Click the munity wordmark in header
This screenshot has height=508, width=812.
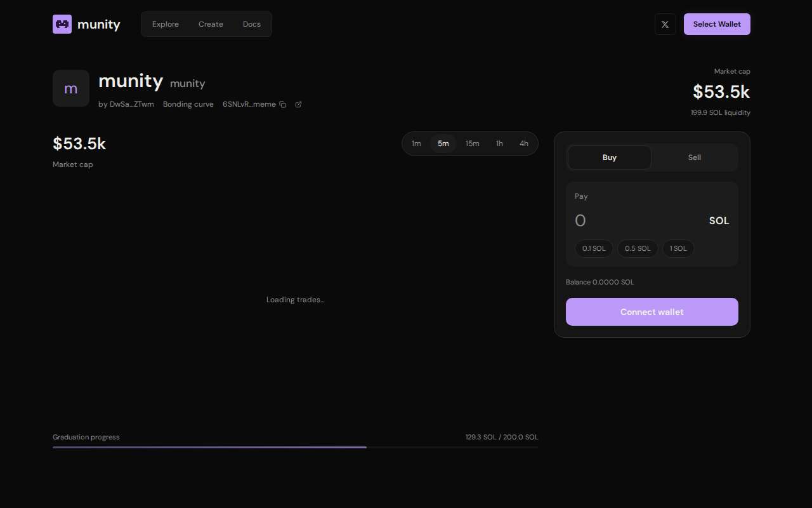coord(99,24)
